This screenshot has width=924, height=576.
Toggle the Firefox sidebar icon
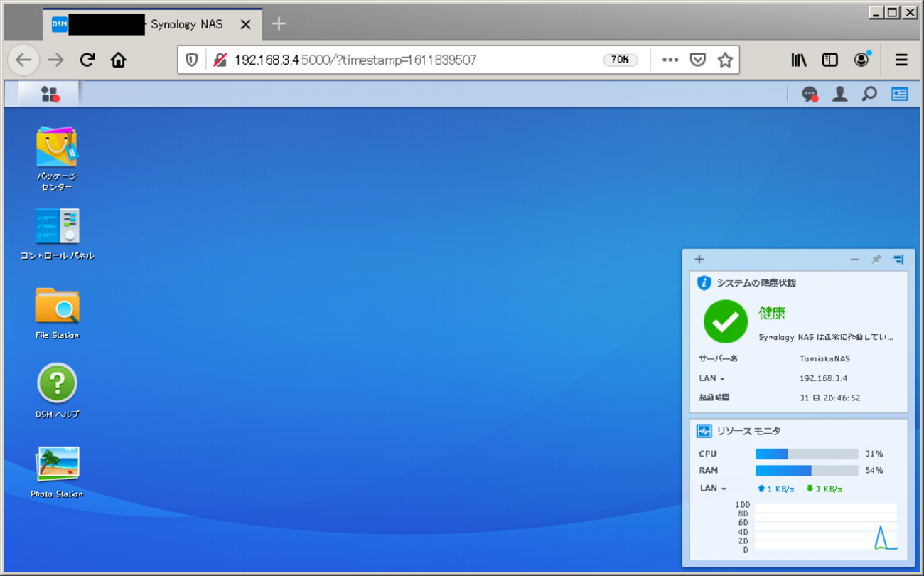830,60
